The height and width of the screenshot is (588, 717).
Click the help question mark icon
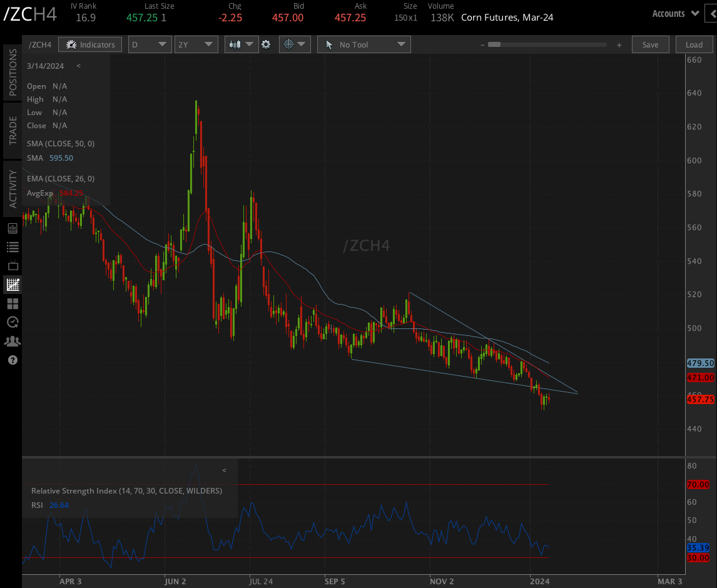(13, 360)
